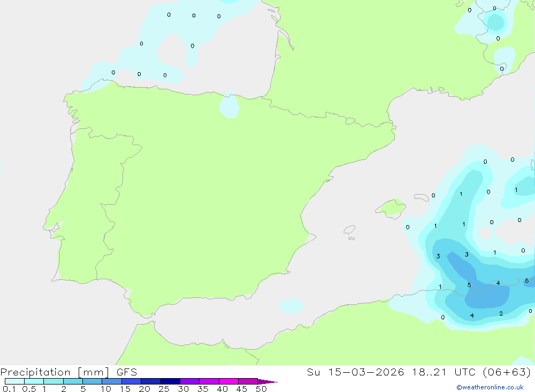Open the weatheronline.co.uk copyright link
This screenshot has width=535, height=392.
point(490,387)
